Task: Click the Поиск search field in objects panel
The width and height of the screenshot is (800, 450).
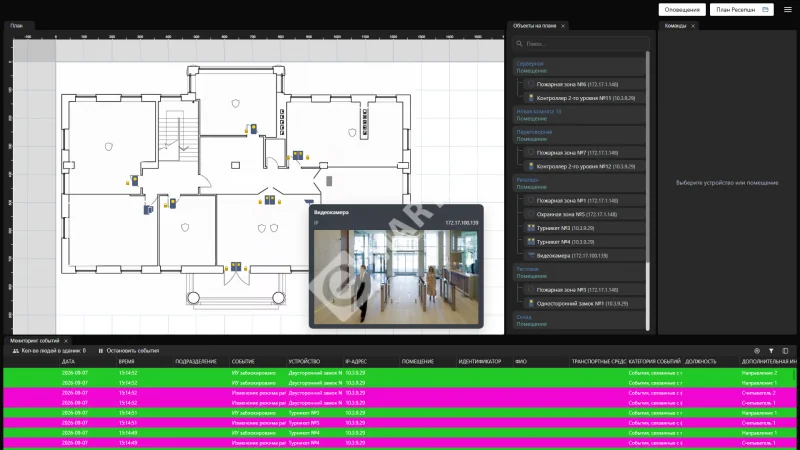Action: (x=581, y=44)
